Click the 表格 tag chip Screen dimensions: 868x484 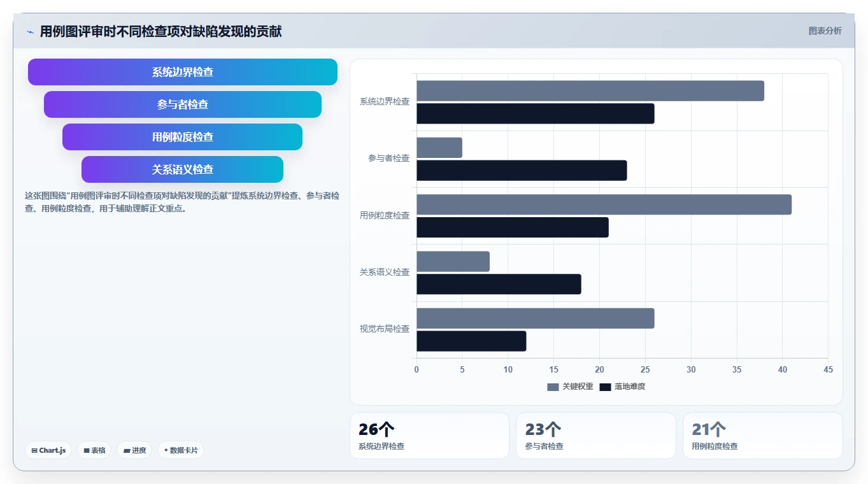(x=94, y=450)
